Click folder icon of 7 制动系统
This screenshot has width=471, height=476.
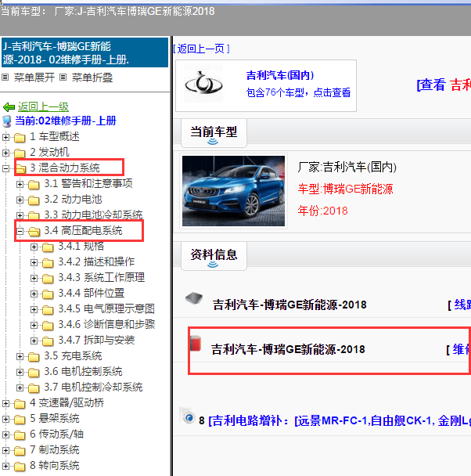coord(20,450)
